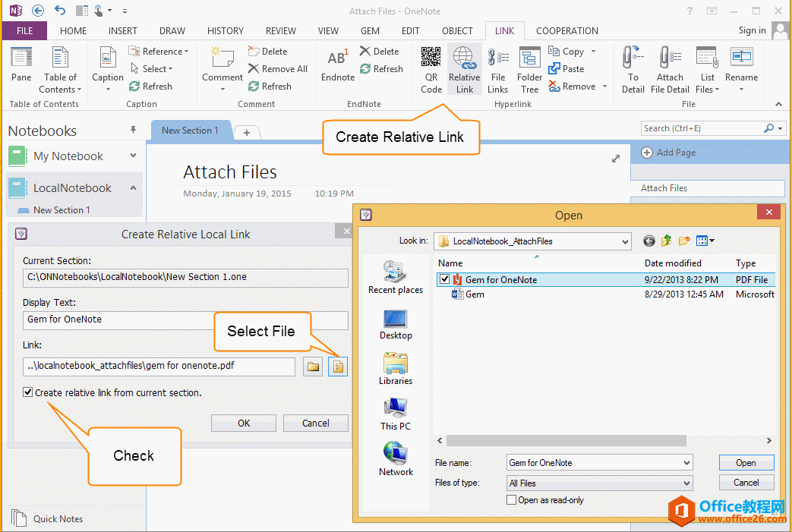The height and width of the screenshot is (532, 792).
Task: Click the Open button in file dialog
Action: [x=746, y=463]
